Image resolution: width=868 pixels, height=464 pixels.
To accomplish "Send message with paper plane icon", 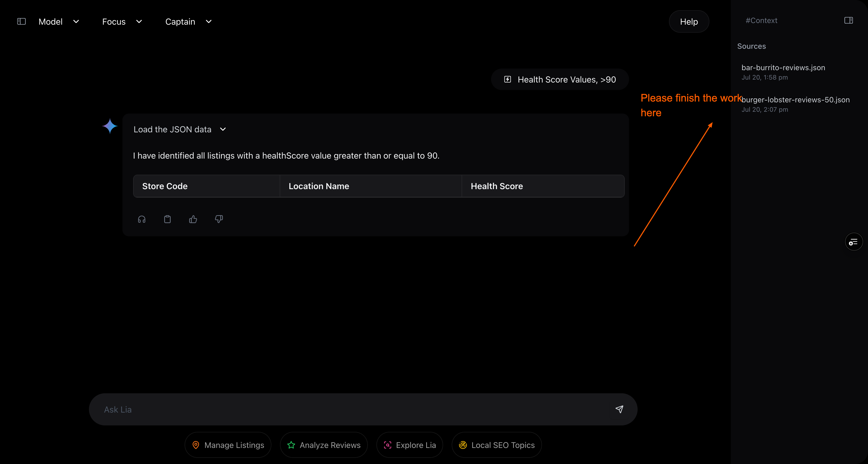I will pyautogui.click(x=619, y=409).
